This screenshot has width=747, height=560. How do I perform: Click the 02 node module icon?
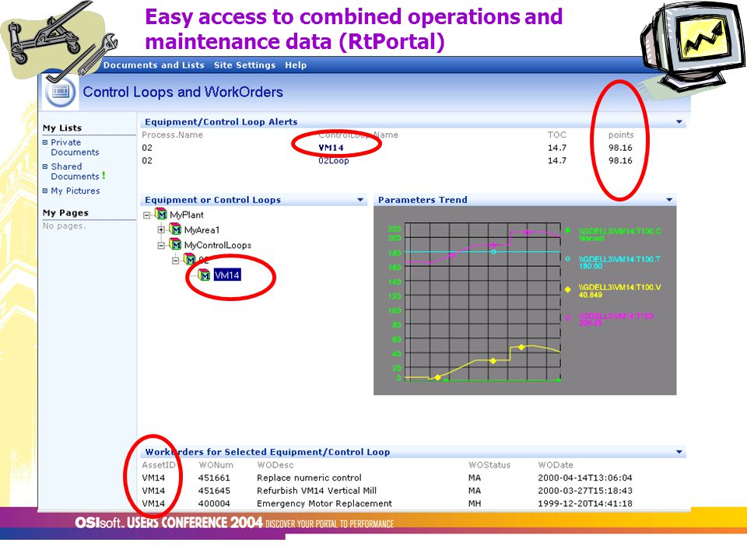(x=190, y=260)
